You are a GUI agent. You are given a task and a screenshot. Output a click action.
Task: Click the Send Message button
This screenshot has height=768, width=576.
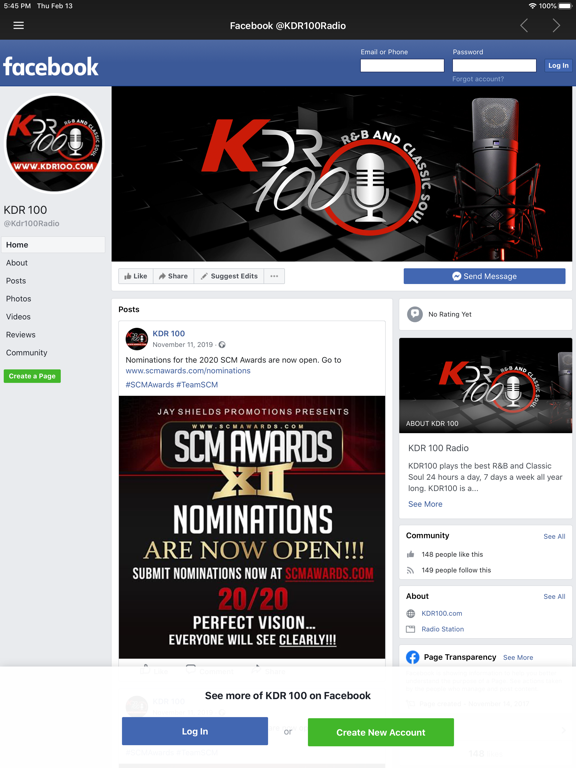484,276
